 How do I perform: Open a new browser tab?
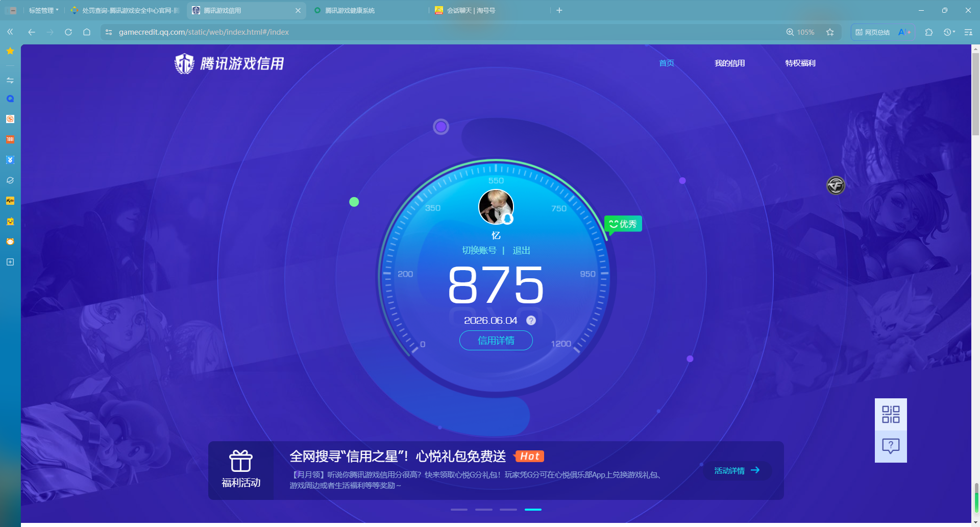[559, 10]
